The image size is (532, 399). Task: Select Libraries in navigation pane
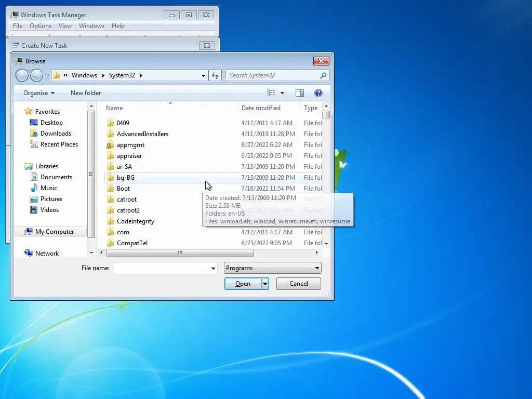point(46,166)
